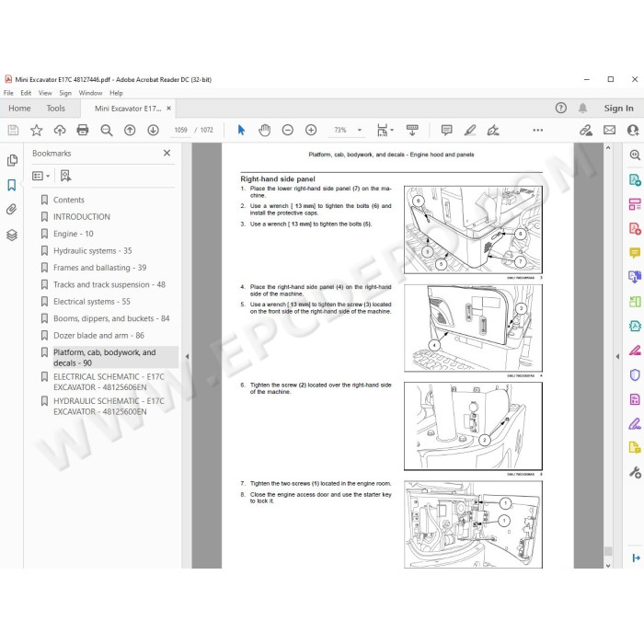
Task: Open the Window menu
Action: 90,93
